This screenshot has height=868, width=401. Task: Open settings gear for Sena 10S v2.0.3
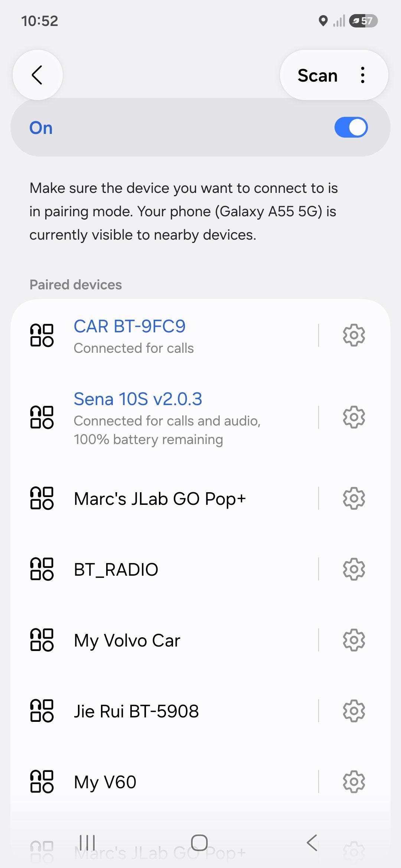354,417
